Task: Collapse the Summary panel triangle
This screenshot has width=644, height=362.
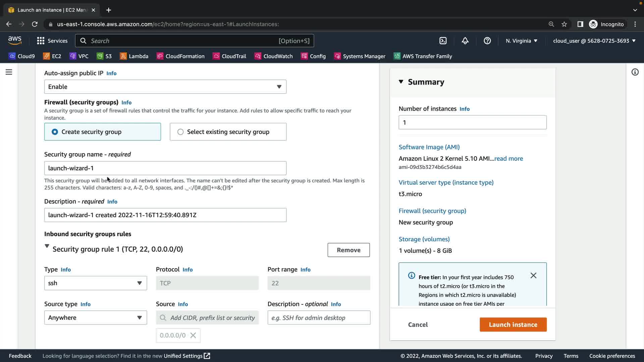Action: coord(401,82)
